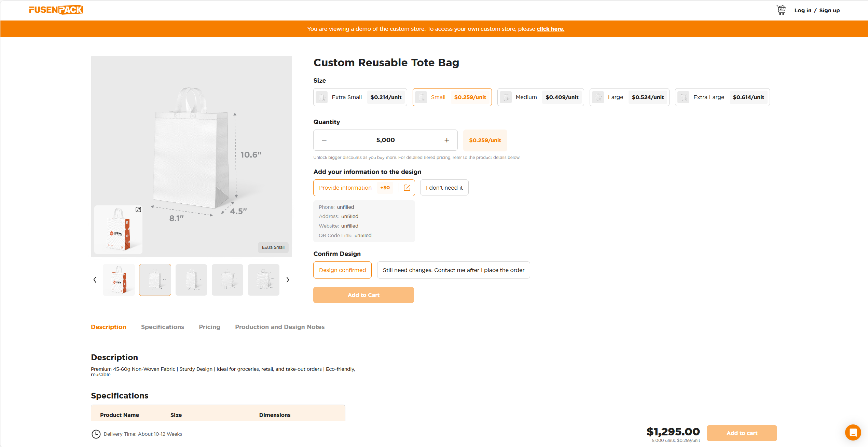The image size is (868, 447).
Task: Open the Log in link
Action: pyautogui.click(x=803, y=10)
